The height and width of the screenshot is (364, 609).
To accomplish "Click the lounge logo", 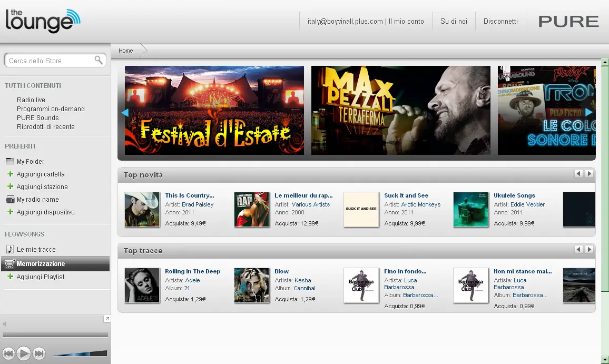I will pyautogui.click(x=43, y=21).
